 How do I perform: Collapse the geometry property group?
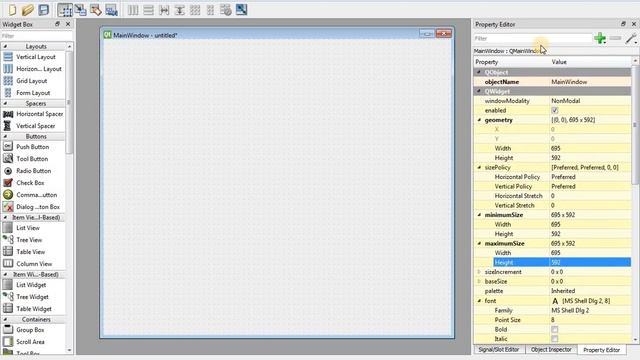coord(480,120)
